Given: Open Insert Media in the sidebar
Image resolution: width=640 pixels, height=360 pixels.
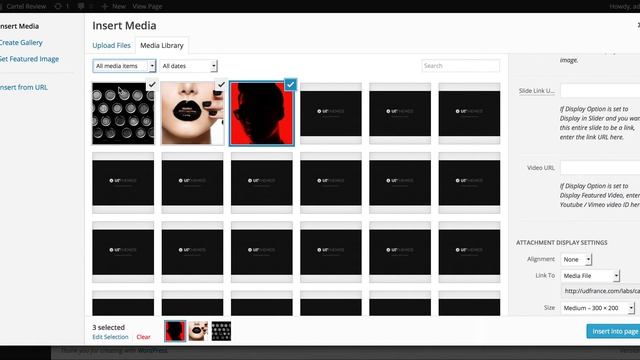Looking at the screenshot, I should pos(20,26).
